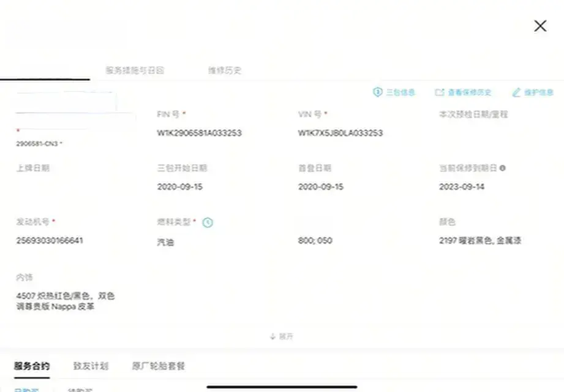Expand more vehicle fields with 展开

pyautogui.click(x=282, y=336)
